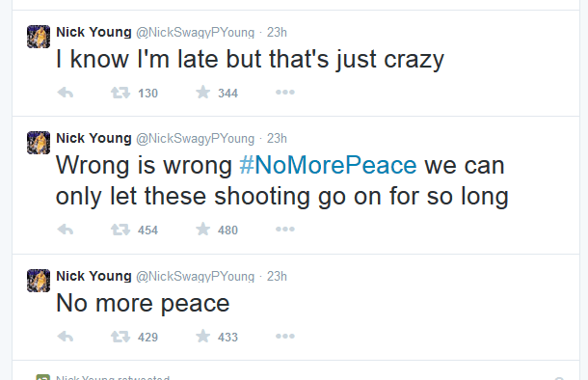Open more options on "No more peace" tweet
Screen dimensions: 588x380
click(x=285, y=336)
